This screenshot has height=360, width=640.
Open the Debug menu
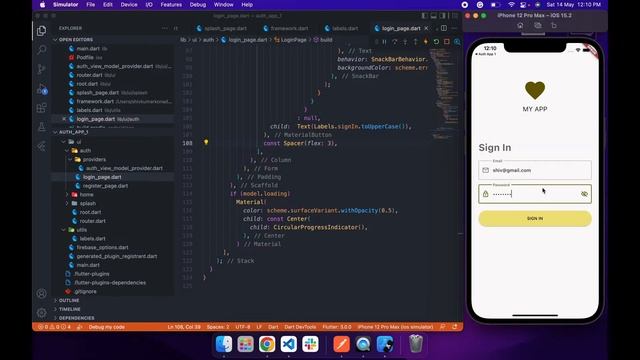[198, 5]
